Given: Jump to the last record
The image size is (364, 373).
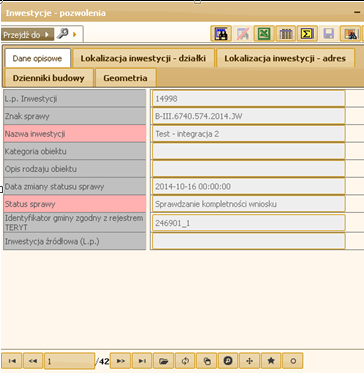Looking at the screenshot, I should click(x=142, y=361).
